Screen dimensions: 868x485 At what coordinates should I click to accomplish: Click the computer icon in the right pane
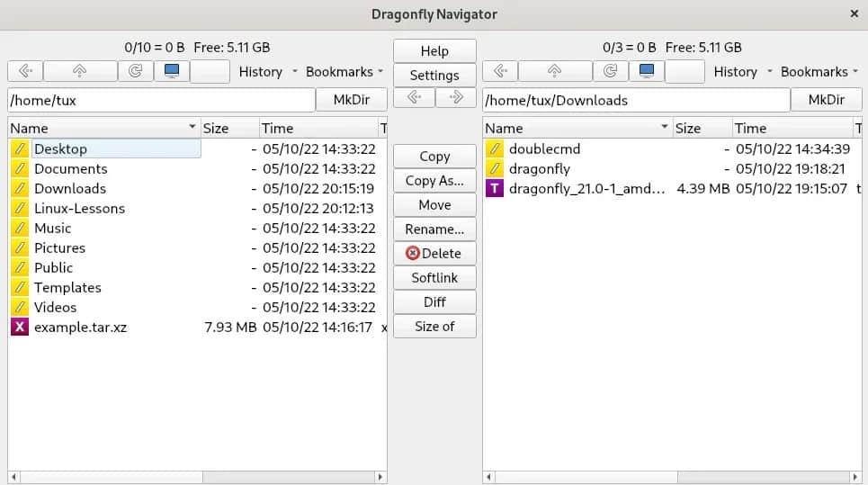click(x=646, y=71)
